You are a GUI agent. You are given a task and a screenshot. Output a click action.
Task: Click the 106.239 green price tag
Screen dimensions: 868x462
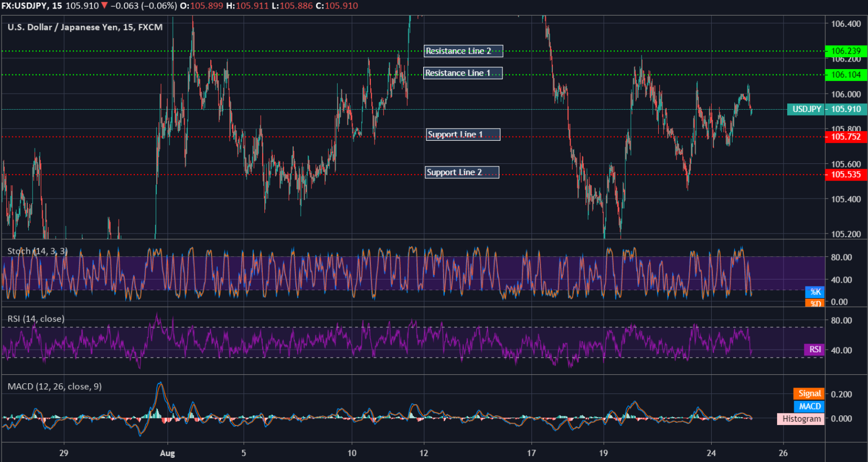click(846, 51)
